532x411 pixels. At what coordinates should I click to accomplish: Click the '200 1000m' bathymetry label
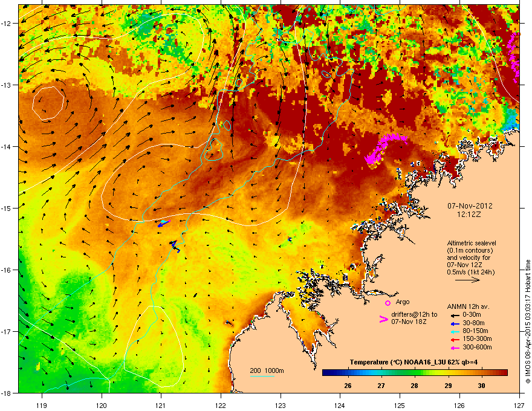pyautogui.click(x=267, y=371)
